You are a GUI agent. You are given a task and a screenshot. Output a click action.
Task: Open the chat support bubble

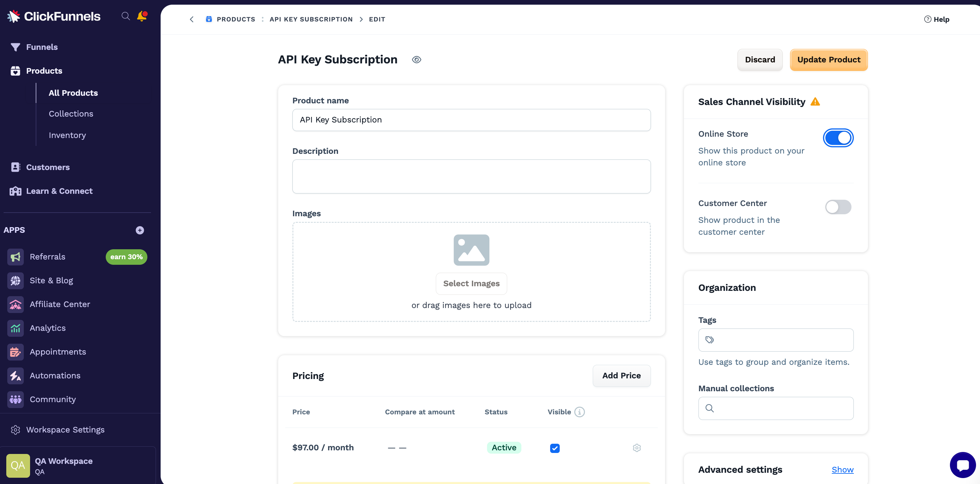tap(962, 465)
